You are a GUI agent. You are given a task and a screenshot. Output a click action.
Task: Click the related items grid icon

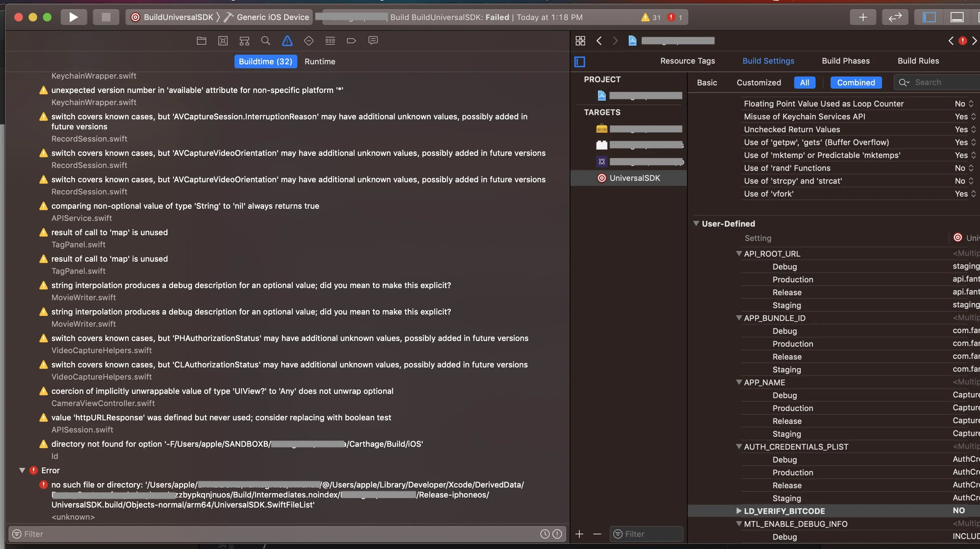(x=580, y=41)
